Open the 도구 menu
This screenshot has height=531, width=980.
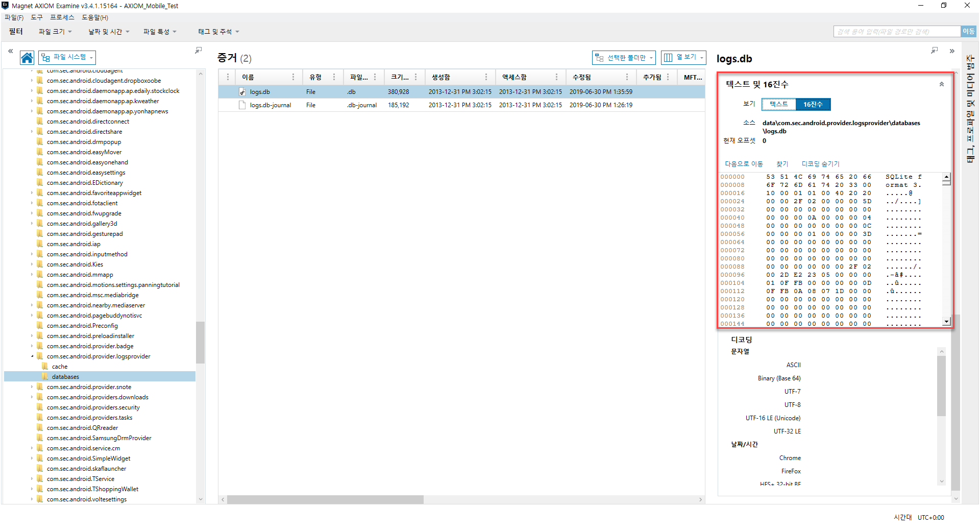point(37,17)
